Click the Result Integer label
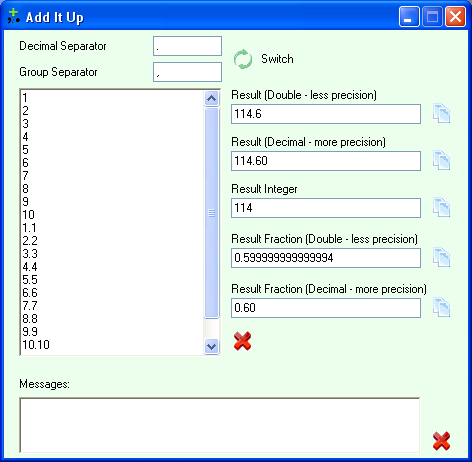472x462 pixels. 264,189
